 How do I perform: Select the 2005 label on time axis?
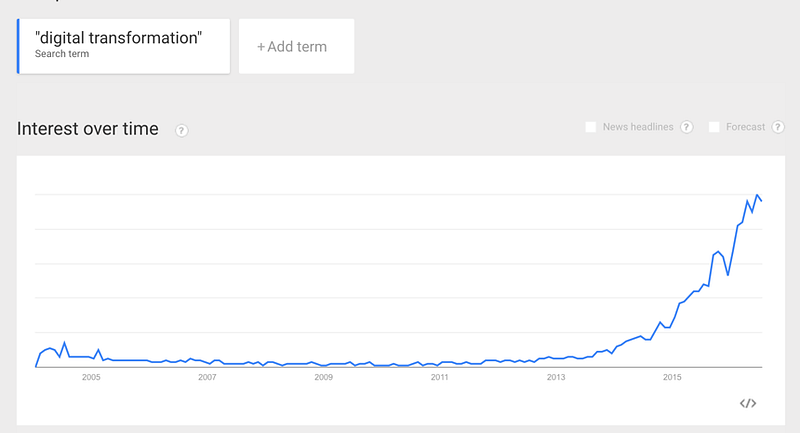91,377
